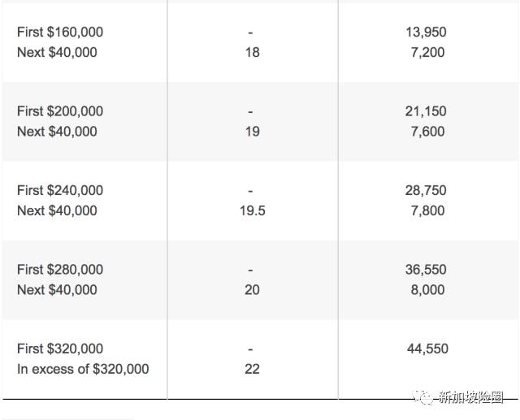Click the "First $200,000" label
The height and width of the screenshot is (420, 520).
click(x=60, y=111)
